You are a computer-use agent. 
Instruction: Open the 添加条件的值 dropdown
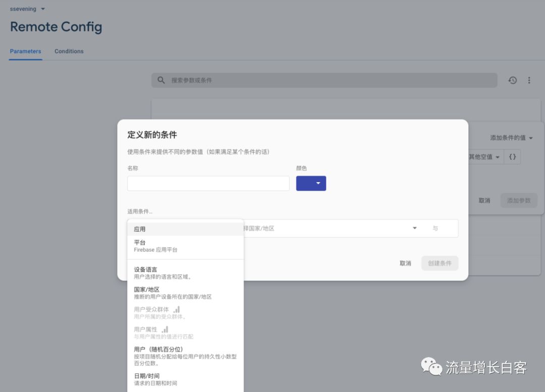coord(511,138)
